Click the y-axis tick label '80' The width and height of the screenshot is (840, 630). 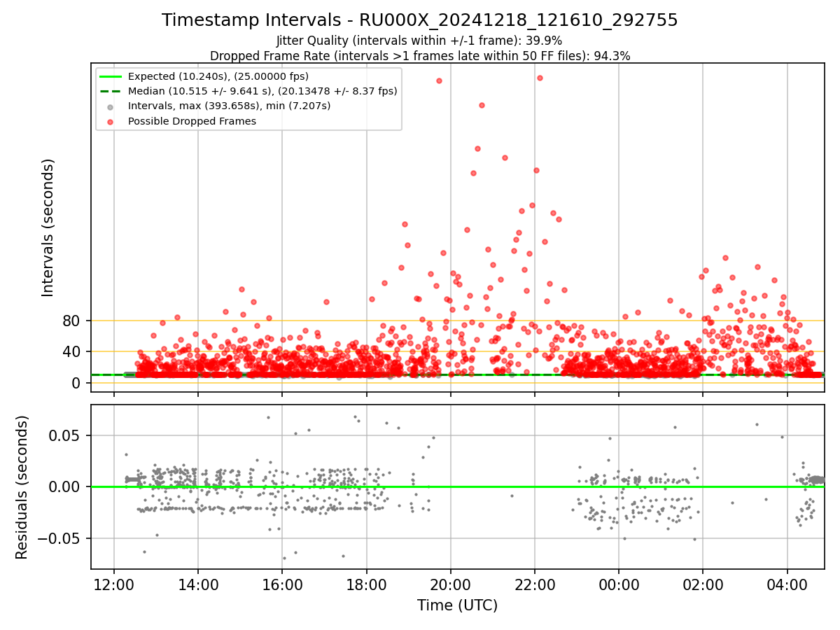73,321
